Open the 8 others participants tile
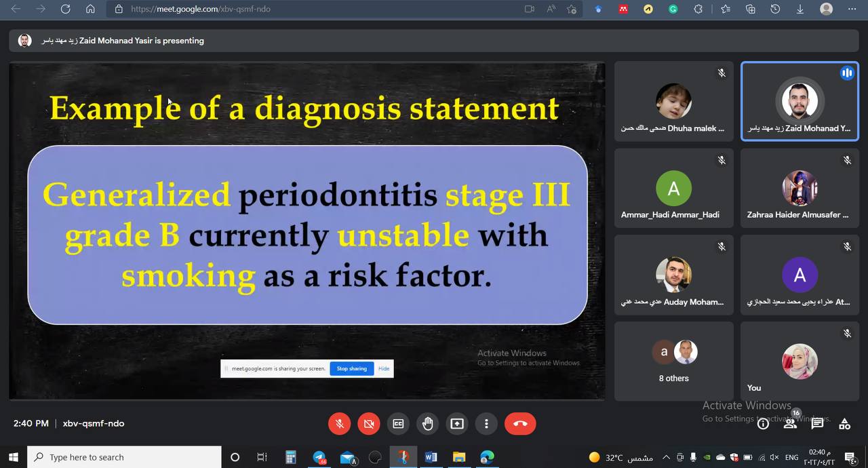This screenshot has width=868, height=468. click(673, 361)
